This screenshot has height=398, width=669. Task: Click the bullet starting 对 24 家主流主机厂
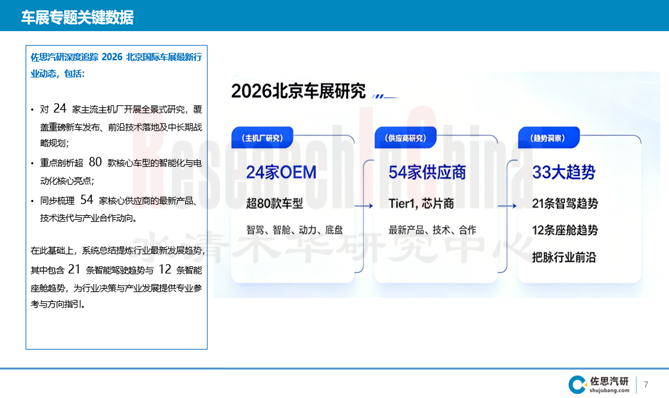pyautogui.click(x=121, y=125)
